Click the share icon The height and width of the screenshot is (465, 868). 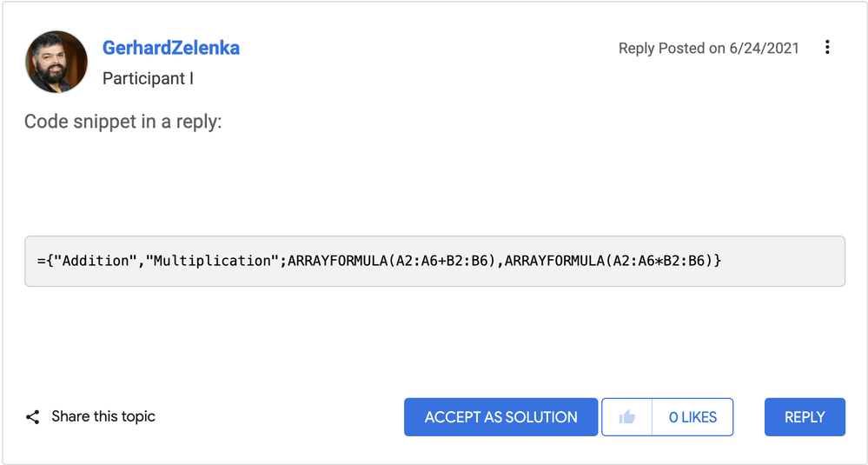(33, 417)
